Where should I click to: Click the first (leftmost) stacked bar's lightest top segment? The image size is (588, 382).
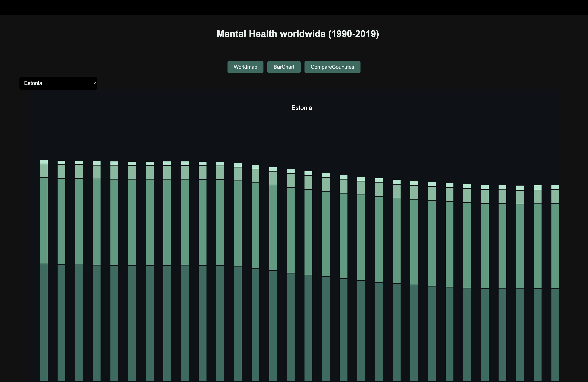pos(44,162)
